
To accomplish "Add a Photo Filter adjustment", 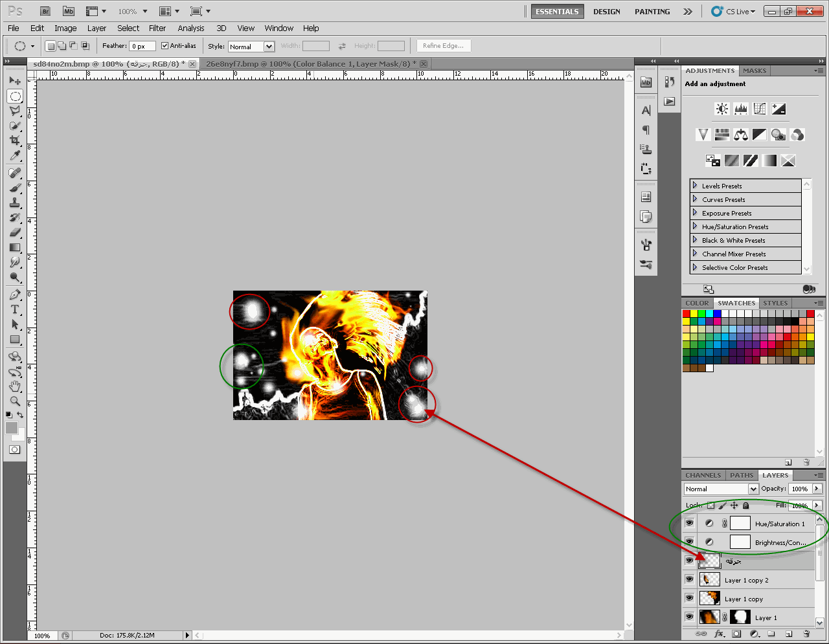I will (x=778, y=135).
